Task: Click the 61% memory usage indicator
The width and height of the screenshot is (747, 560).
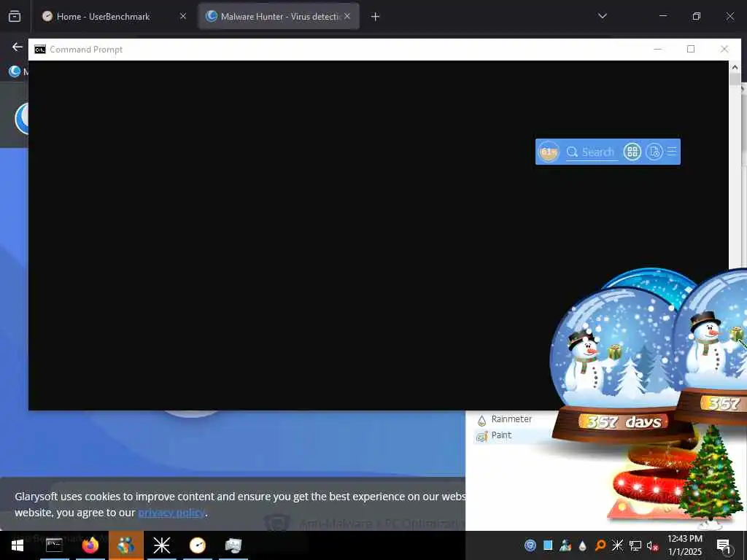Action: pyautogui.click(x=549, y=152)
